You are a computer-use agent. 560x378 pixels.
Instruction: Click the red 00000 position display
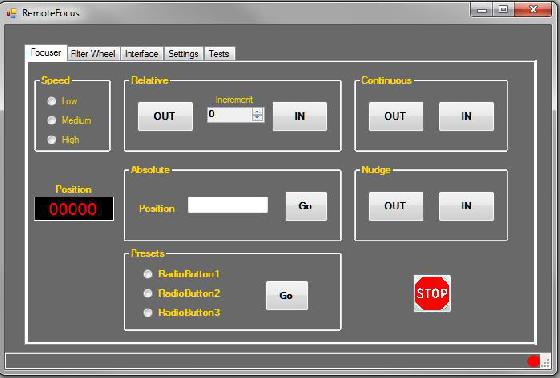[74, 209]
